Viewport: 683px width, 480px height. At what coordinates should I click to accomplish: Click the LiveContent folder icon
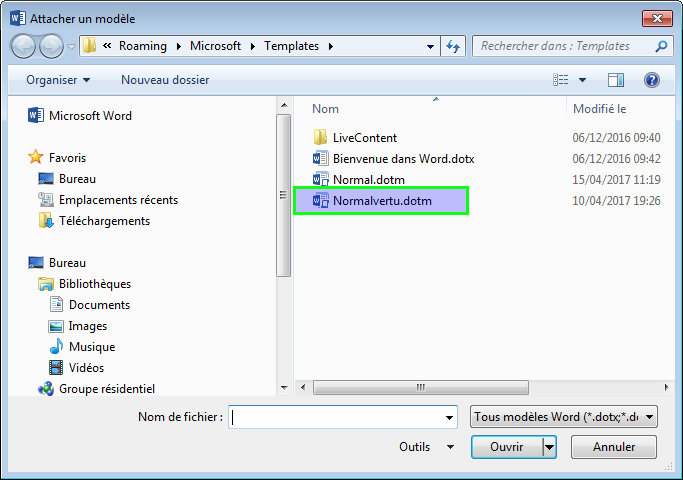(x=320, y=137)
